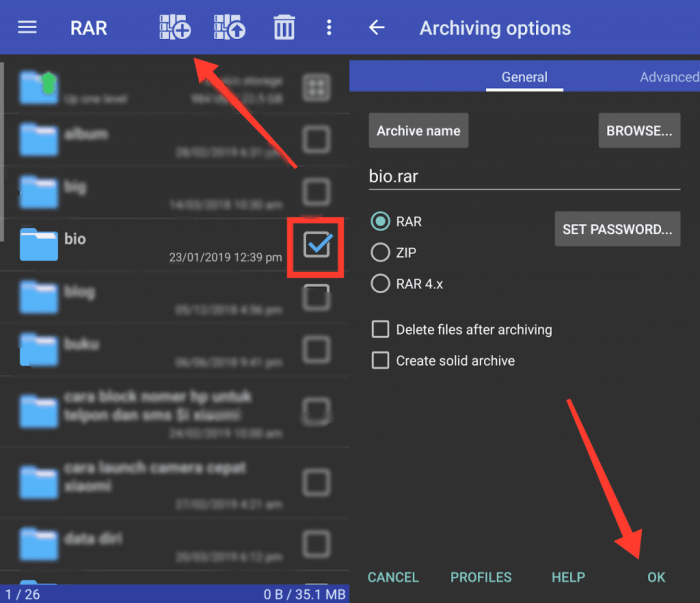Edit the bio.rar archive name field
The image size is (700, 603).
[525, 177]
